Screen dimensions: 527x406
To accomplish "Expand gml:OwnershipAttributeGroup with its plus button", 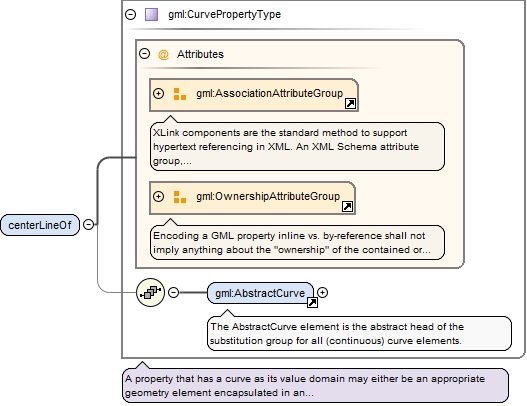I will (158, 196).
